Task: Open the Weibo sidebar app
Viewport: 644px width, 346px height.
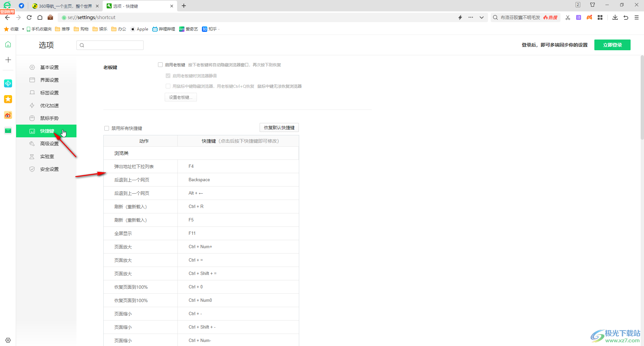Action: click(8, 115)
